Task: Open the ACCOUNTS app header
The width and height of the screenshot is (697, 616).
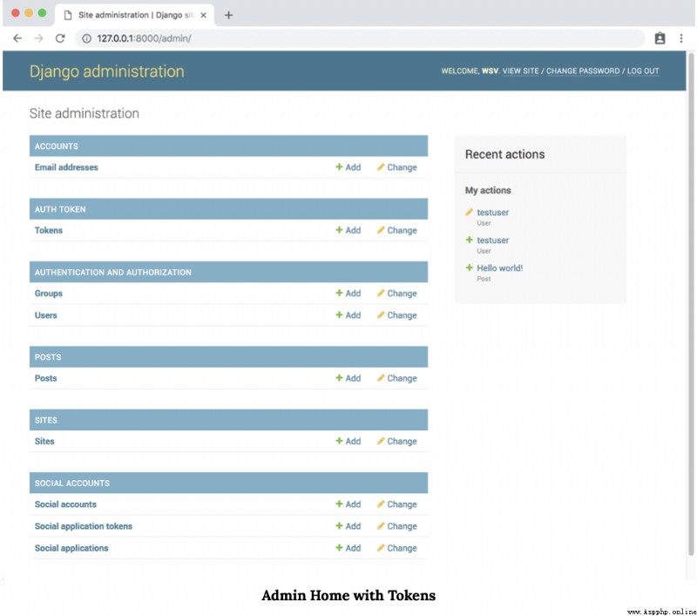Action: tap(57, 146)
